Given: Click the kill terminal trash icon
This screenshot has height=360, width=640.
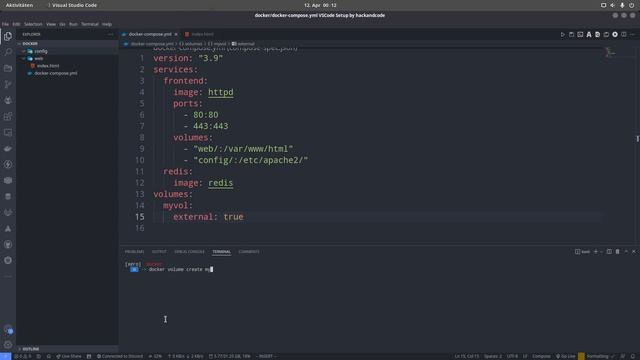Looking at the screenshot, I should (618, 252).
